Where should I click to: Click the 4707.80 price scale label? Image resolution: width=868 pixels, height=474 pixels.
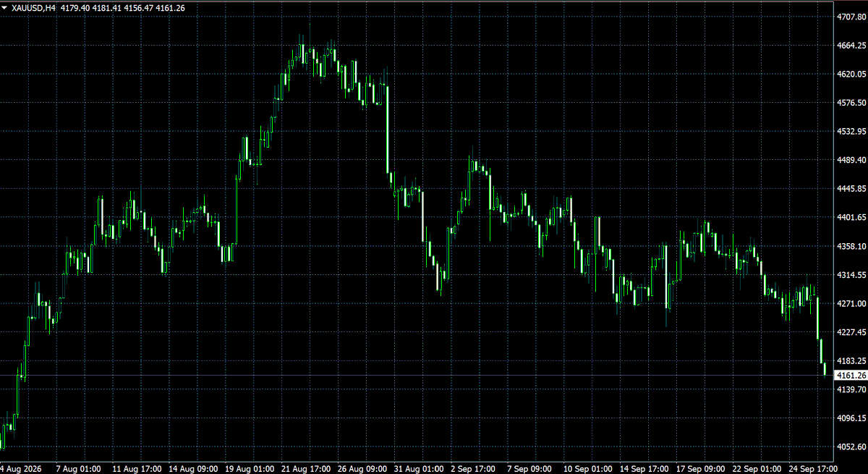click(x=851, y=16)
